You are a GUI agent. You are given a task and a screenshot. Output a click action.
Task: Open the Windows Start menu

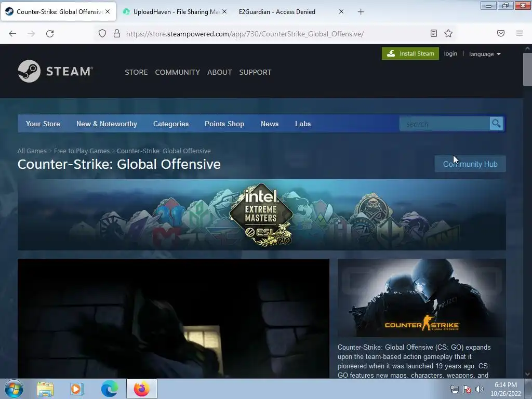point(14,389)
